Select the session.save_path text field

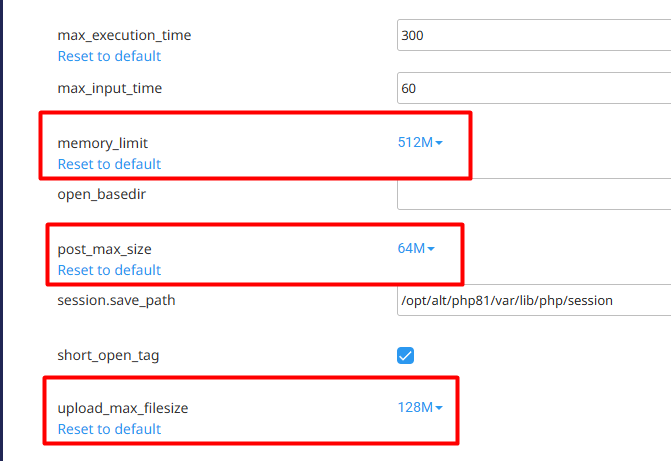(x=533, y=300)
